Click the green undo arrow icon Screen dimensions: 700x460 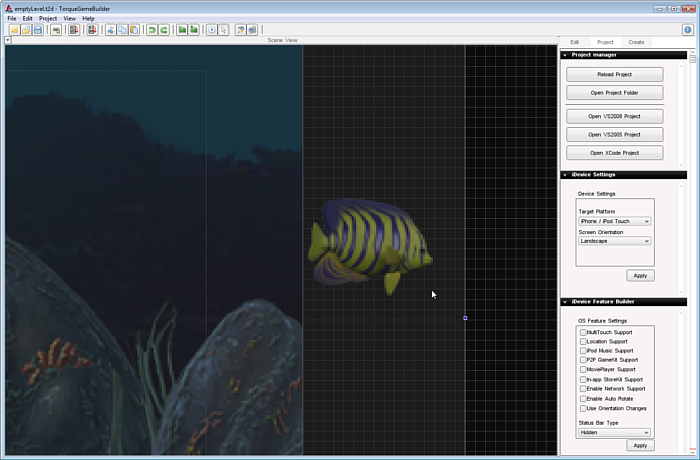[152, 30]
